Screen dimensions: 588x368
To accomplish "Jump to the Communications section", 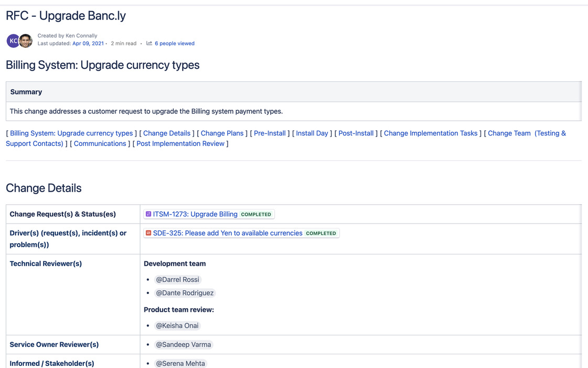I will click(x=100, y=143).
